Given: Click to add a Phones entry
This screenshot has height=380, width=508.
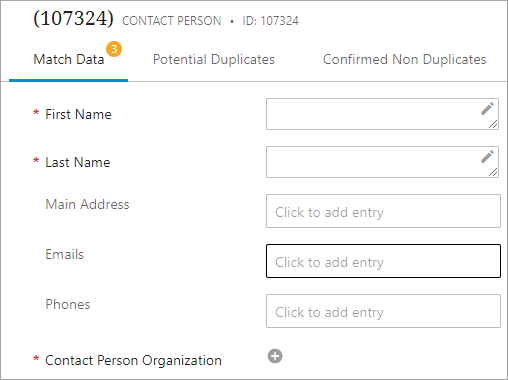Looking at the screenshot, I should point(383,311).
